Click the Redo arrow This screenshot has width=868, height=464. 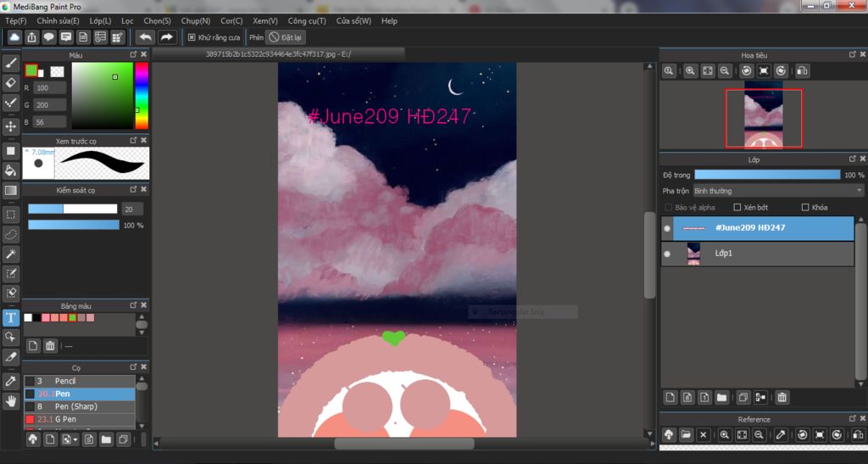[167, 37]
